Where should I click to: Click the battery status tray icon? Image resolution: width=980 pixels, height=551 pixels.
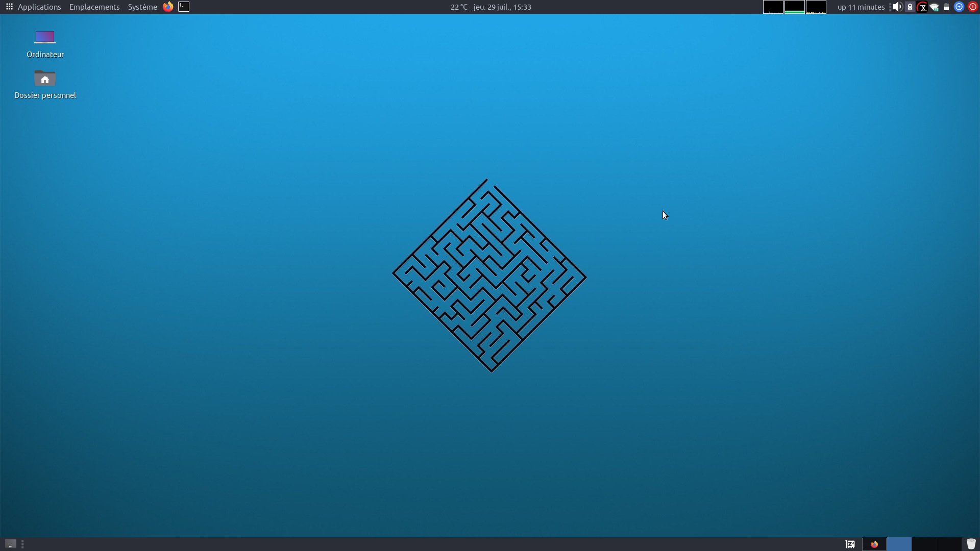(946, 7)
